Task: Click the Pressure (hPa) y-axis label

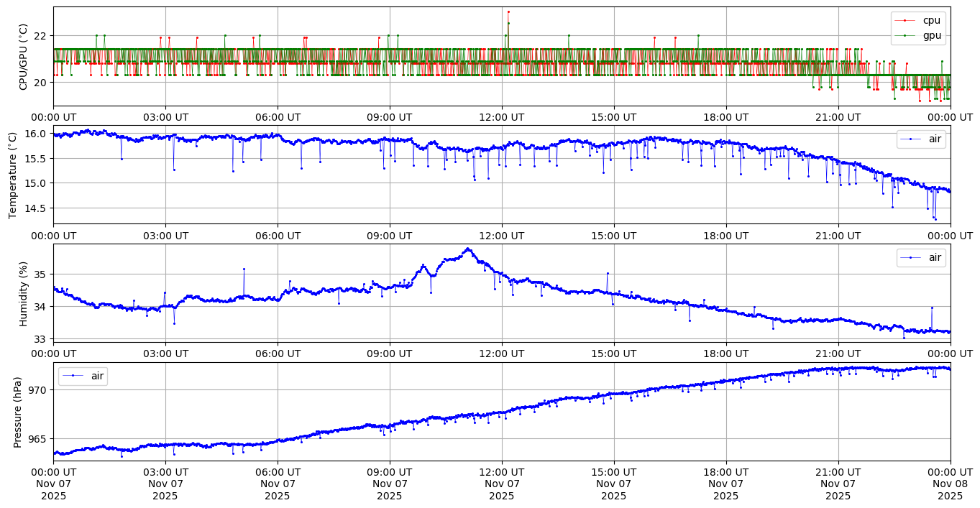Action: (18, 412)
